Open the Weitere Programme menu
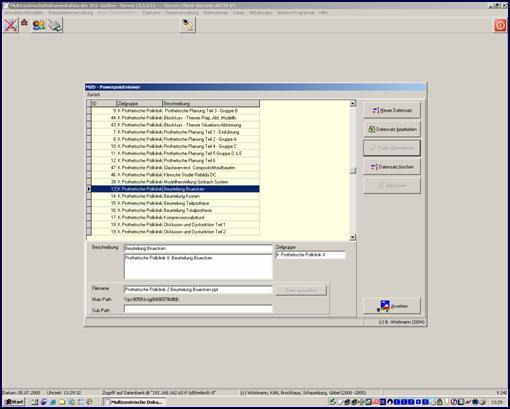The width and height of the screenshot is (510, 409). click(295, 13)
